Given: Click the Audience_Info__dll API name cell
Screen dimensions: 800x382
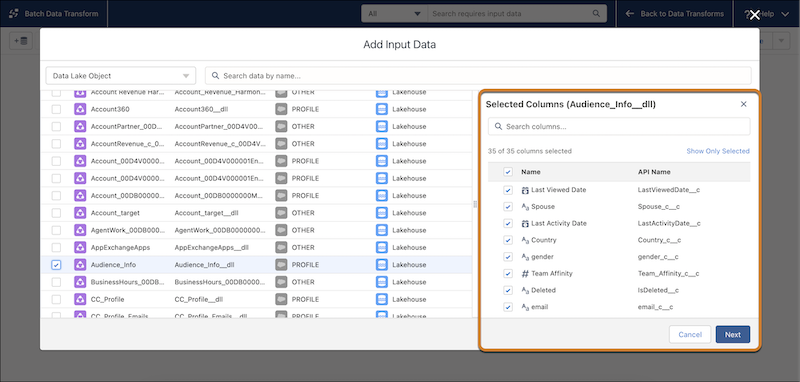Looking at the screenshot, I should tap(204, 265).
